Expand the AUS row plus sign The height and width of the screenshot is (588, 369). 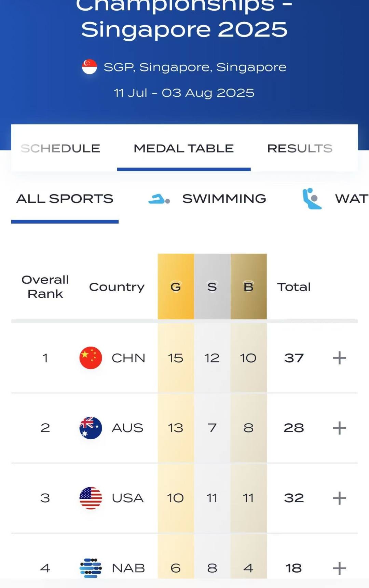[339, 428]
